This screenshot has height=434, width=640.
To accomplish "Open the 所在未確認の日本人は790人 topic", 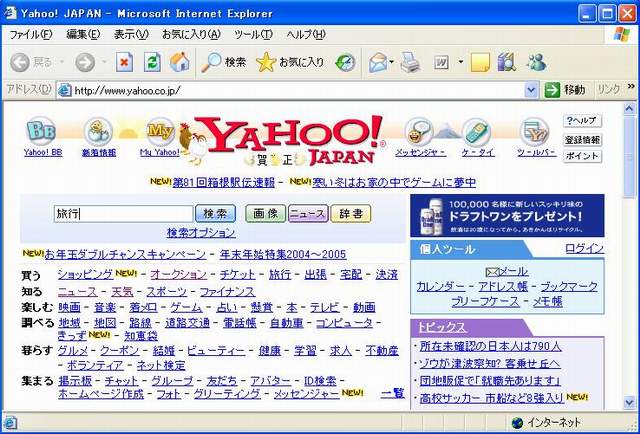I will (x=490, y=346).
